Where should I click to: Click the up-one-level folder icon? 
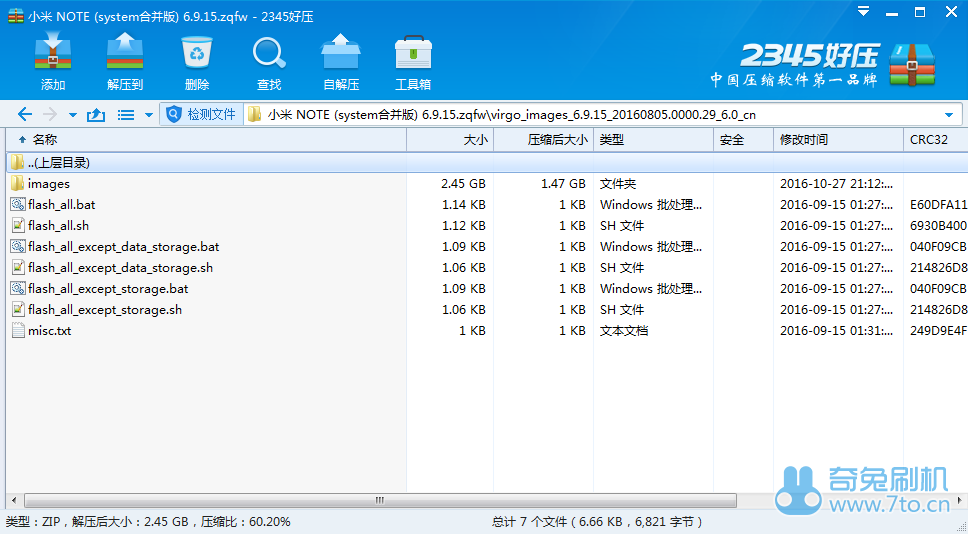(x=96, y=114)
